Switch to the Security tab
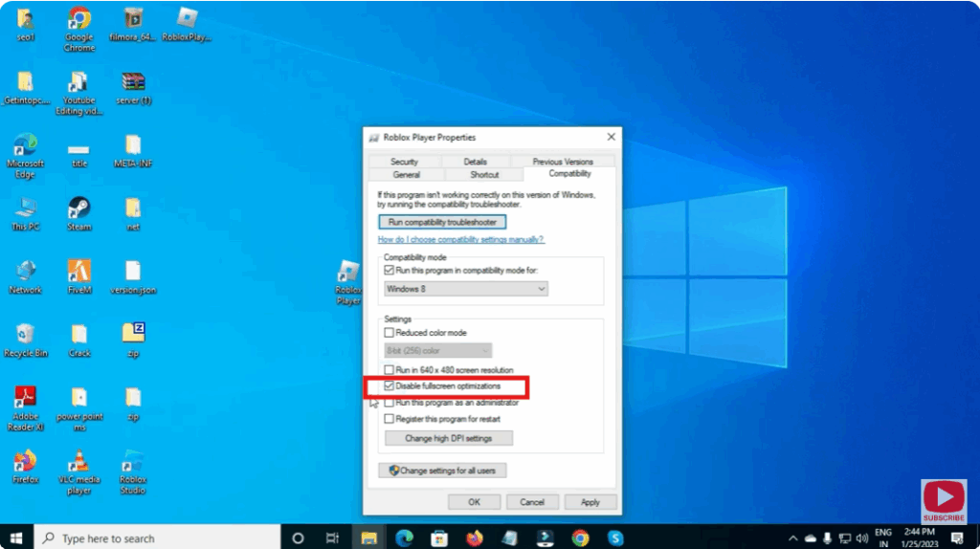Viewport: 980px width, 549px height. [405, 162]
